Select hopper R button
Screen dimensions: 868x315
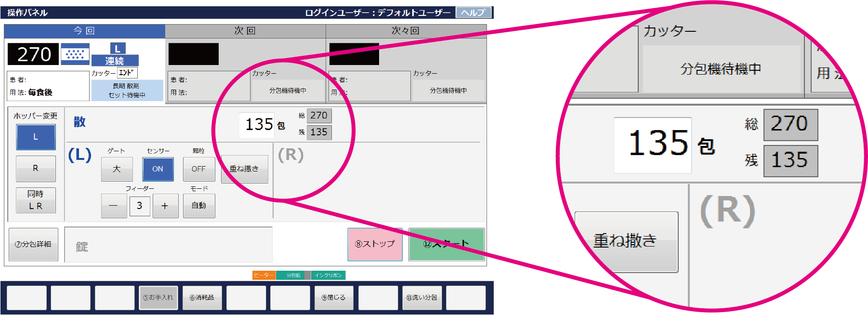[x=36, y=169]
